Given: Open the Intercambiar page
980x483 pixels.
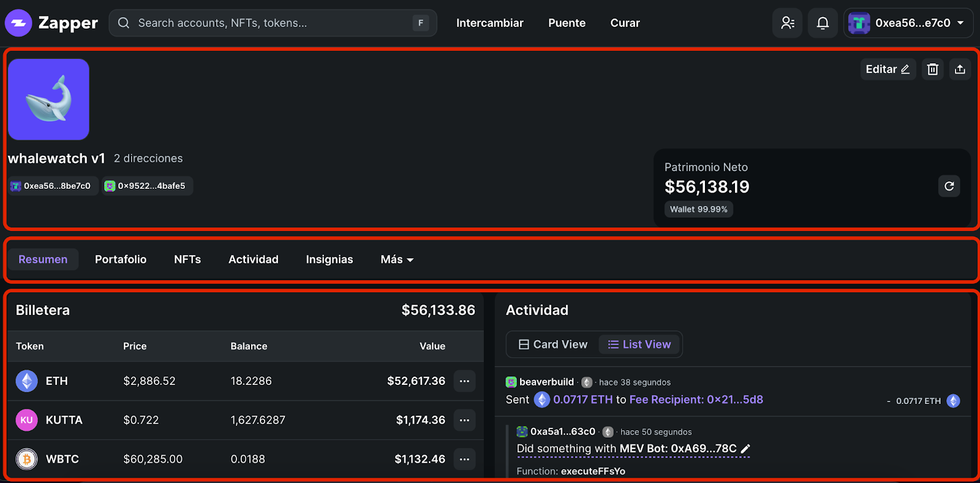Looking at the screenshot, I should tap(489, 23).
